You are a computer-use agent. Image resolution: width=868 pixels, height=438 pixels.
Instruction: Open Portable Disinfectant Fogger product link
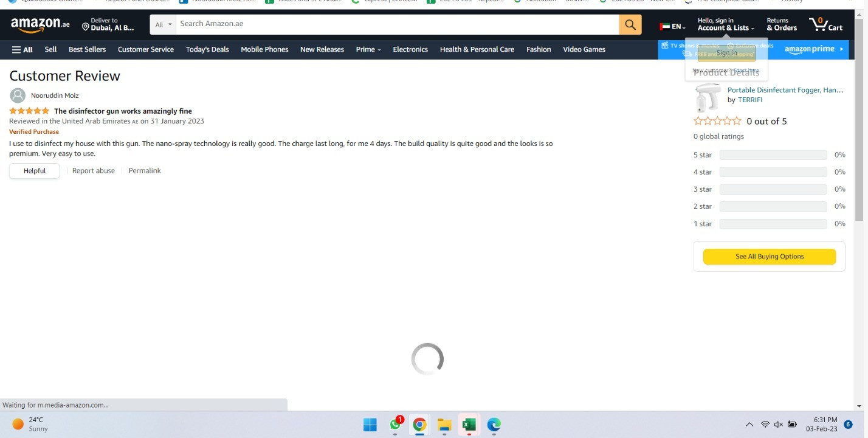[x=785, y=90]
